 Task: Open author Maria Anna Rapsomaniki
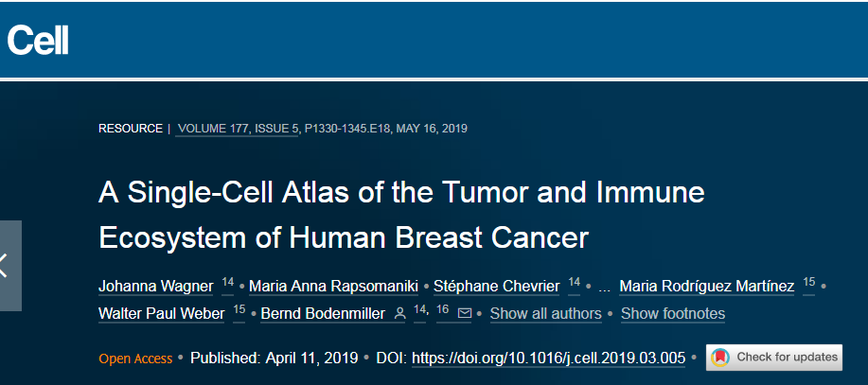[x=335, y=287]
